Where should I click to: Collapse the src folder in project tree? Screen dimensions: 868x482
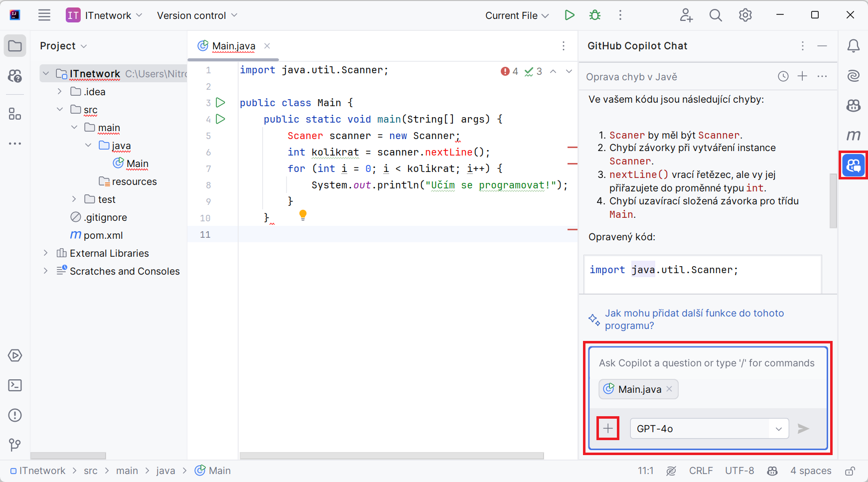[x=60, y=110]
